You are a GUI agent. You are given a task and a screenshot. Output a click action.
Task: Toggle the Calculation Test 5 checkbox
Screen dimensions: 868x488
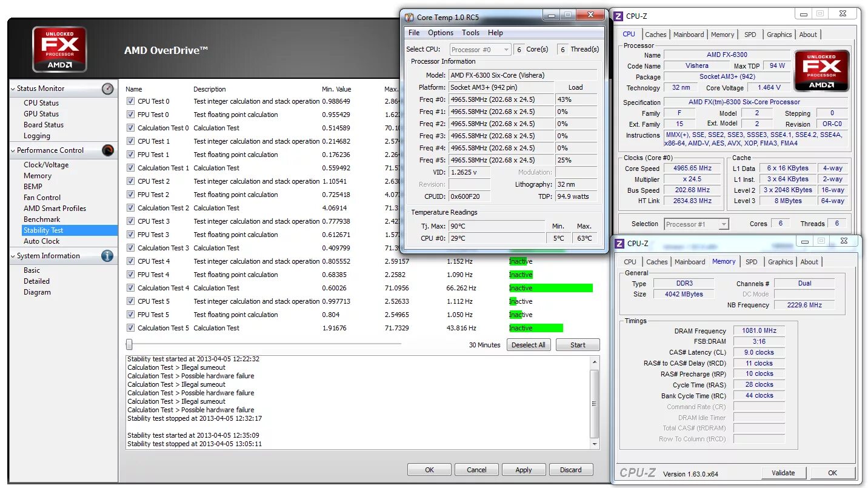pyautogui.click(x=130, y=327)
